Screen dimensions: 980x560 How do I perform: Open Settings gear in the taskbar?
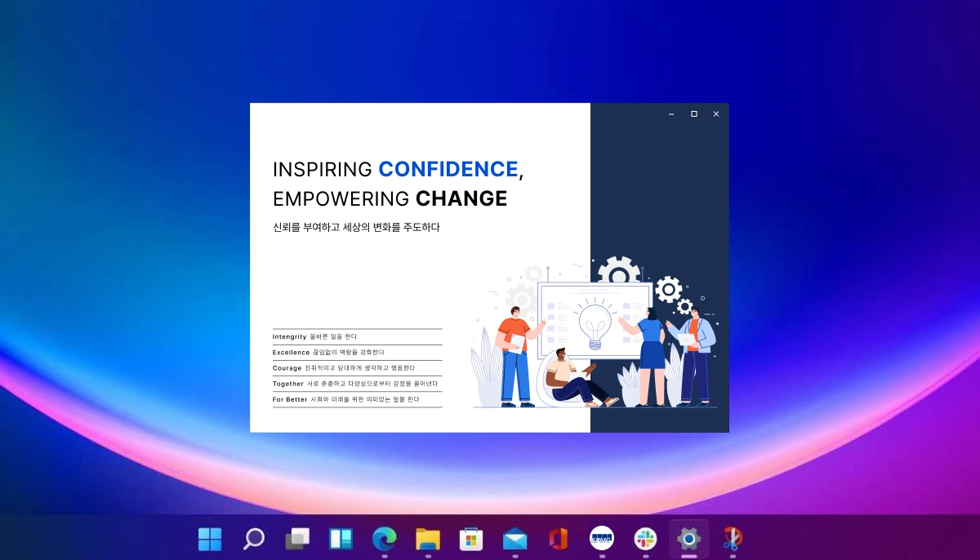tap(689, 539)
